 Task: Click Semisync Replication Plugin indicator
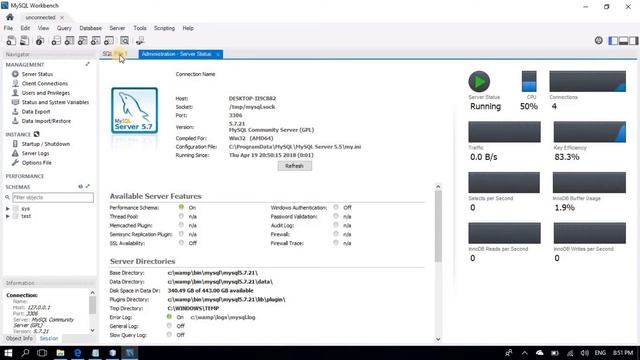point(181,234)
